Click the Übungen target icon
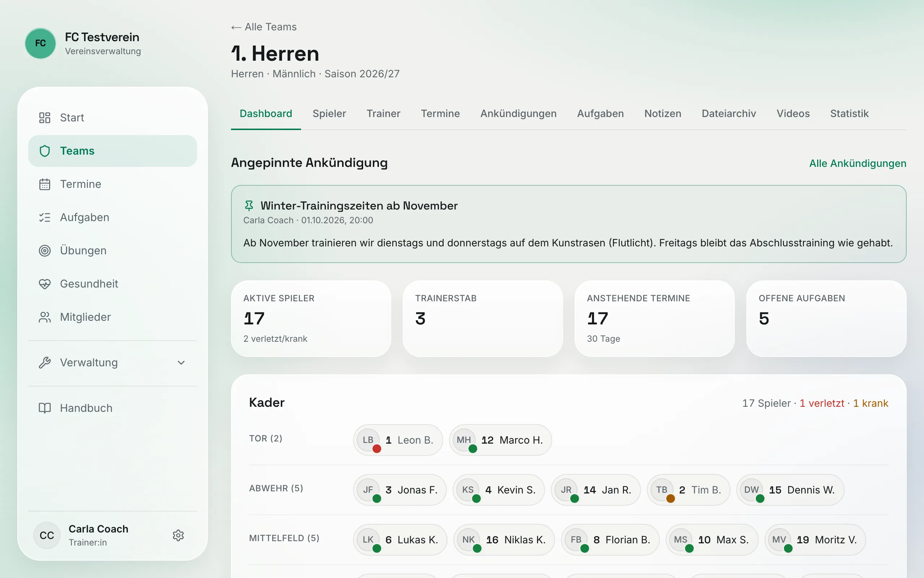 coord(45,251)
